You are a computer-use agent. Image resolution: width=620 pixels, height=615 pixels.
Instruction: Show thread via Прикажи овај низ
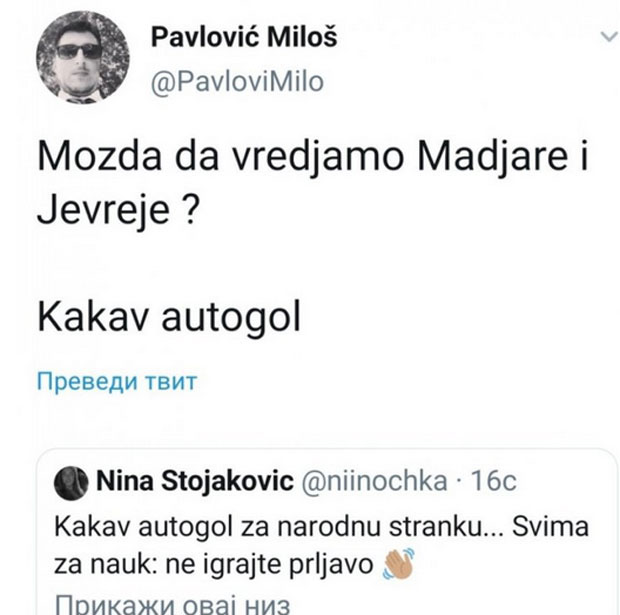[x=161, y=603]
